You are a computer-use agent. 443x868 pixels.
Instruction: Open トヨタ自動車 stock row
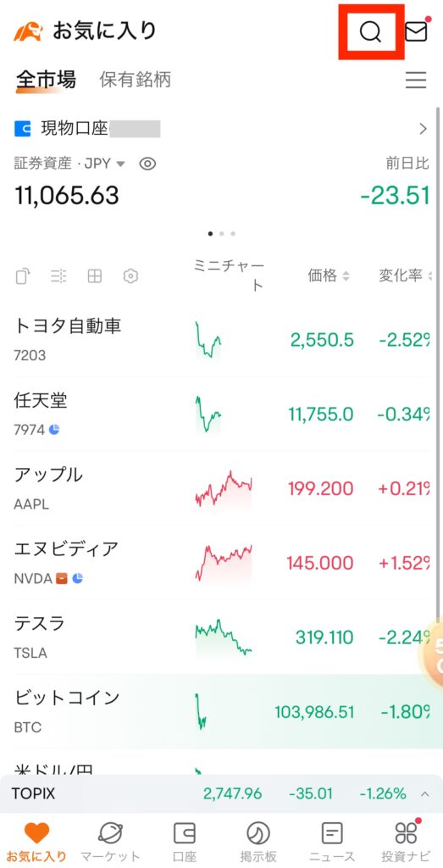[x=221, y=339]
